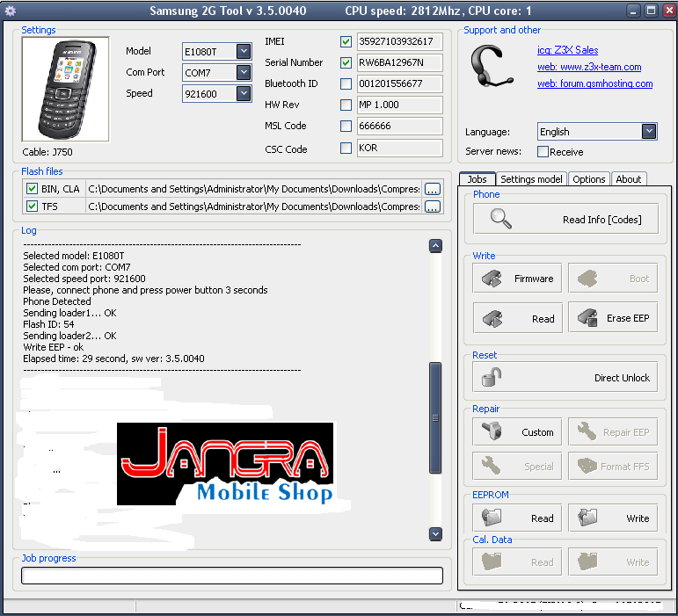Toggle the TFS flash file checkbox
Image resolution: width=678 pixels, height=616 pixels.
(32, 206)
